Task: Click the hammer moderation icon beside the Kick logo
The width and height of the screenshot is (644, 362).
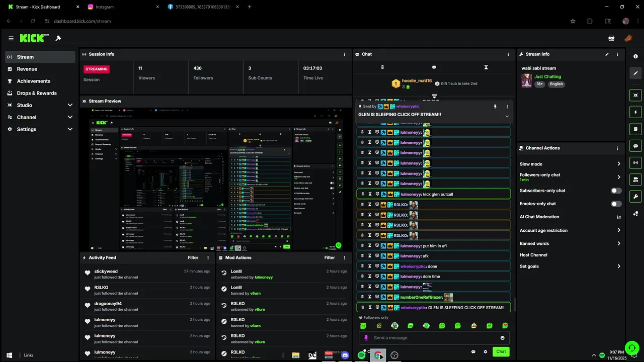Action: click(x=58, y=38)
